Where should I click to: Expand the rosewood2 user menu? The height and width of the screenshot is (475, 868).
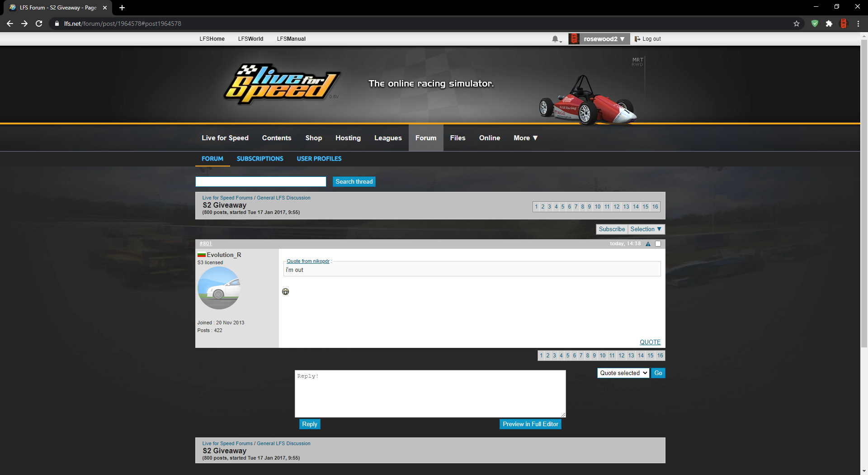(x=604, y=39)
